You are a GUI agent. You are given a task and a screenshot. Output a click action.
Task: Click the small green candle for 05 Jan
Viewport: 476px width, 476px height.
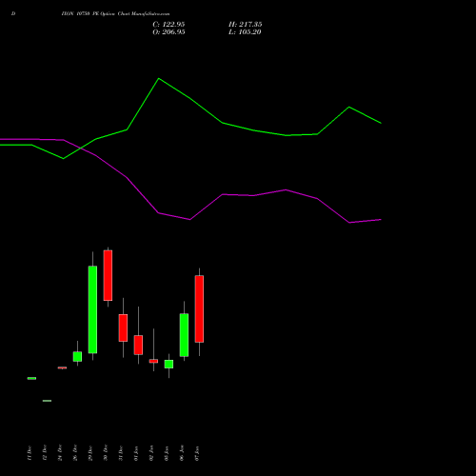pos(169,364)
